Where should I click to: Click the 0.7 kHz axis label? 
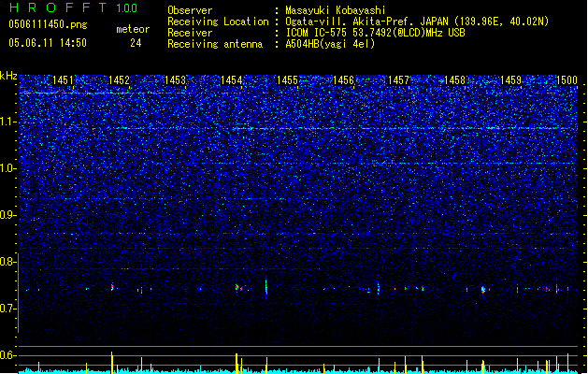click(7, 309)
